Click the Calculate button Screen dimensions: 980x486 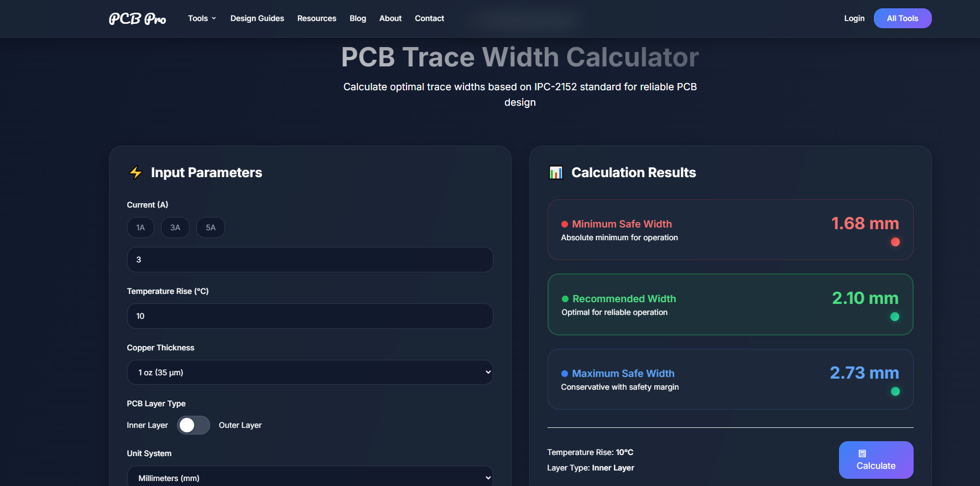(x=875, y=460)
